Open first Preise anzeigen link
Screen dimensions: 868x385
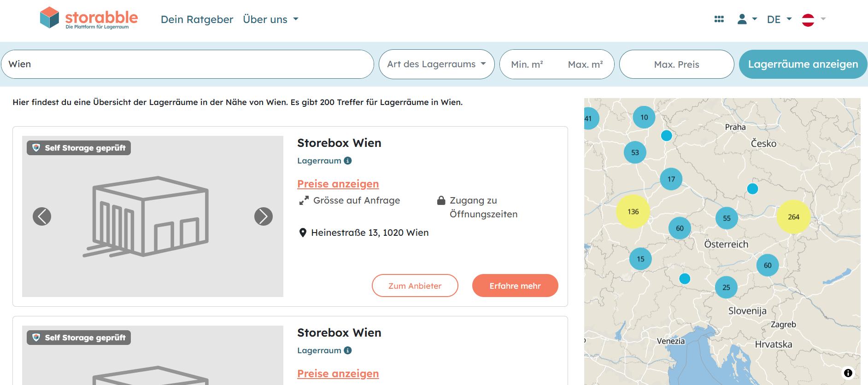[x=338, y=184]
